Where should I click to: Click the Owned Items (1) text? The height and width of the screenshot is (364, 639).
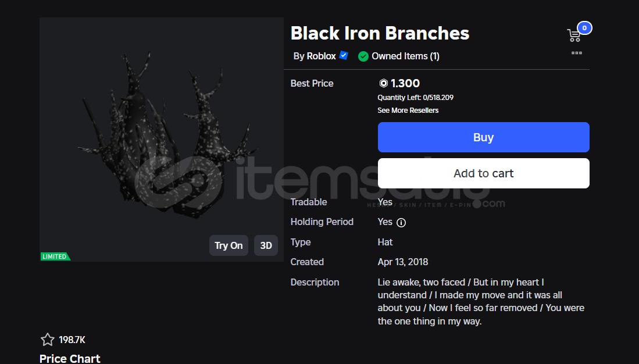[405, 56]
